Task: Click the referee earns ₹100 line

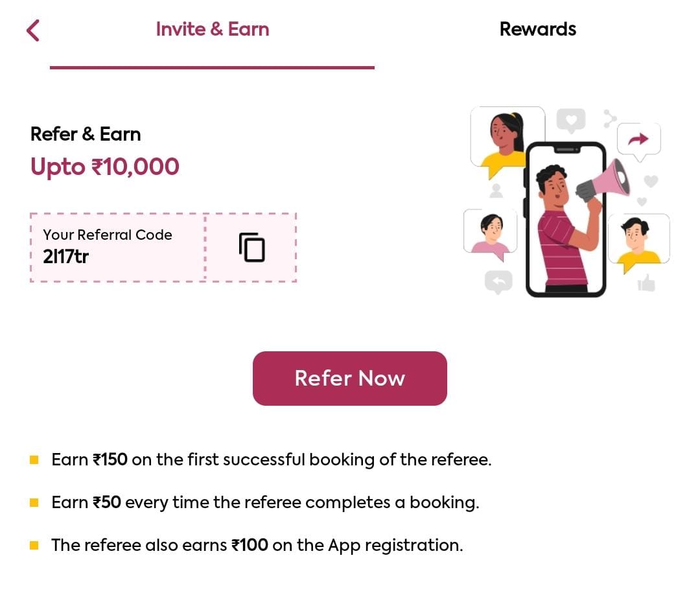Action: pos(257,545)
